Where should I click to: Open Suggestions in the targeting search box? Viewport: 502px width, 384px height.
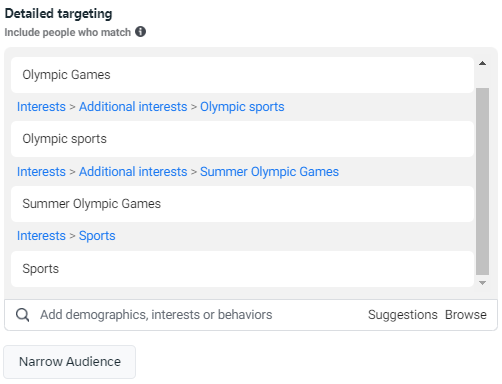point(403,315)
